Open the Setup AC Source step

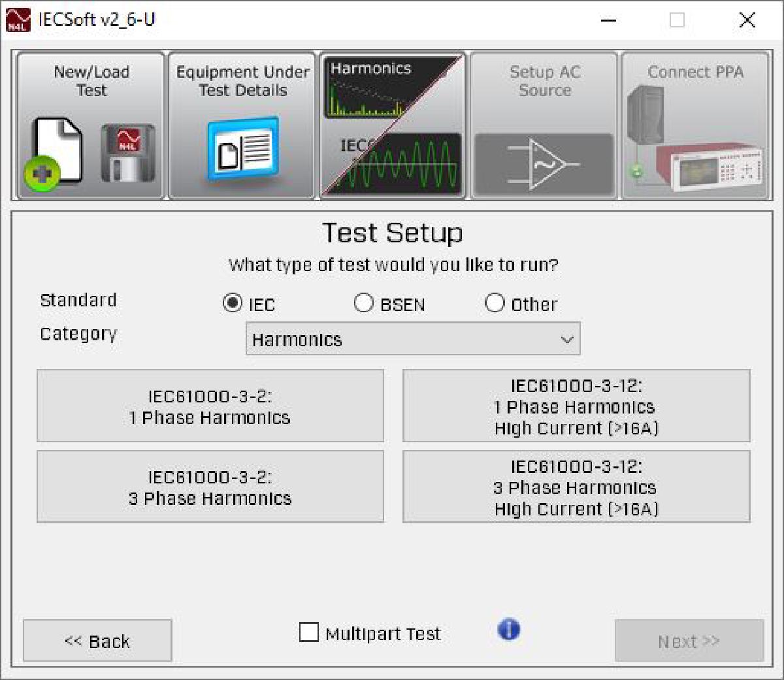(544, 124)
